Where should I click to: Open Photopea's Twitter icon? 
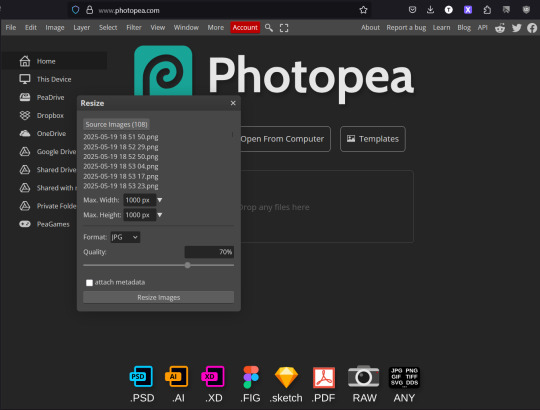517,28
